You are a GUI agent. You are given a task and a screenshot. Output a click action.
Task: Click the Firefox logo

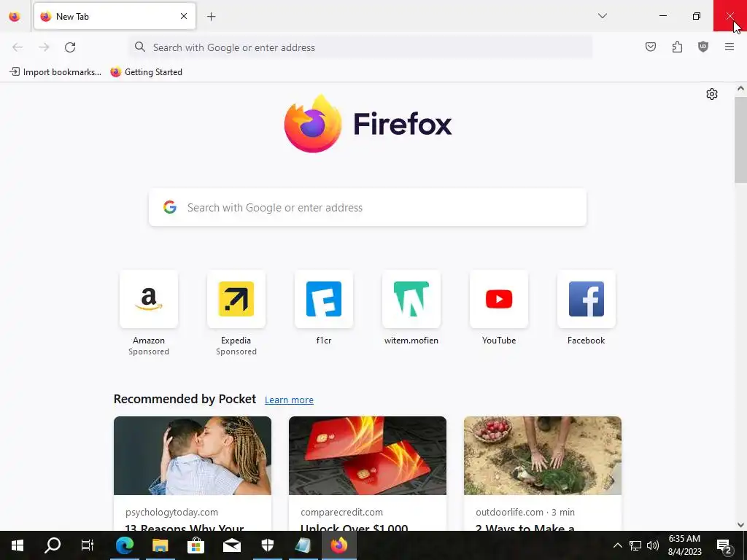368,124
